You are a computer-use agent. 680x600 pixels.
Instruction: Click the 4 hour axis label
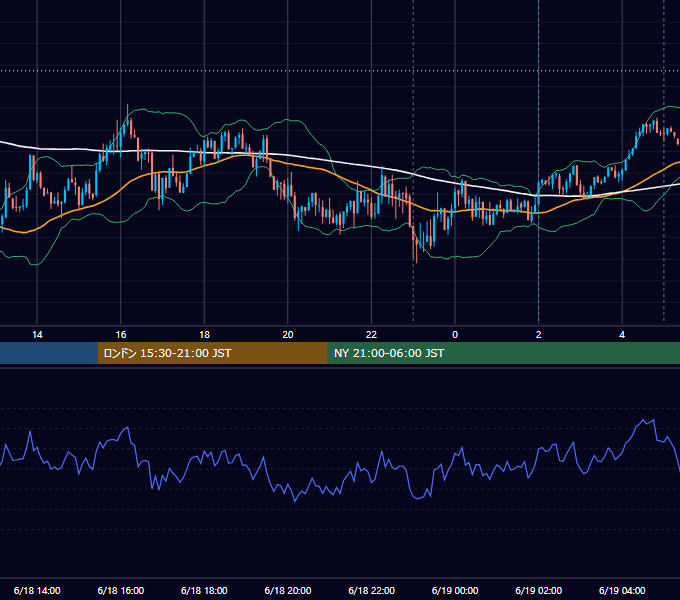coord(622,335)
